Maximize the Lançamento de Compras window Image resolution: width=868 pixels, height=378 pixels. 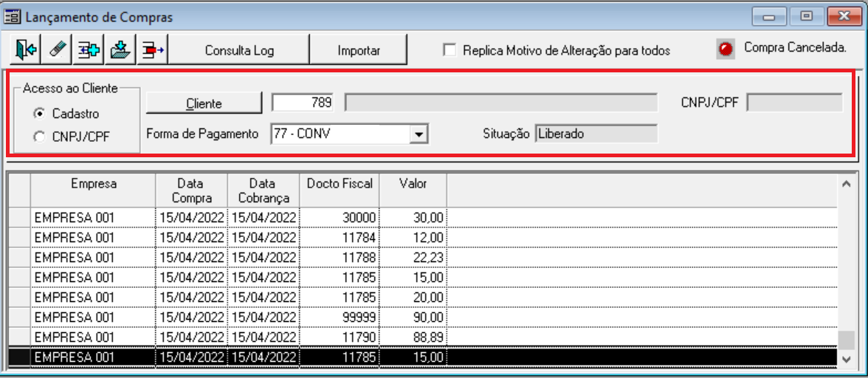806,17
